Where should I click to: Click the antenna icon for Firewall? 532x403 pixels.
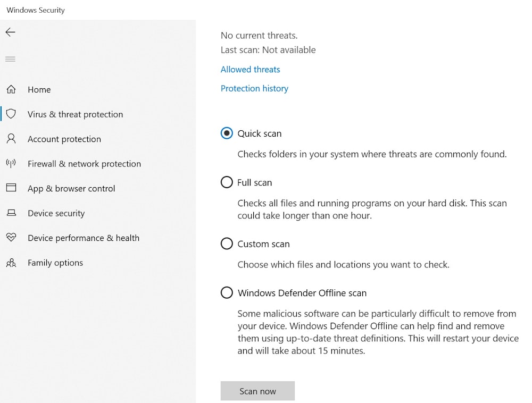tap(11, 163)
